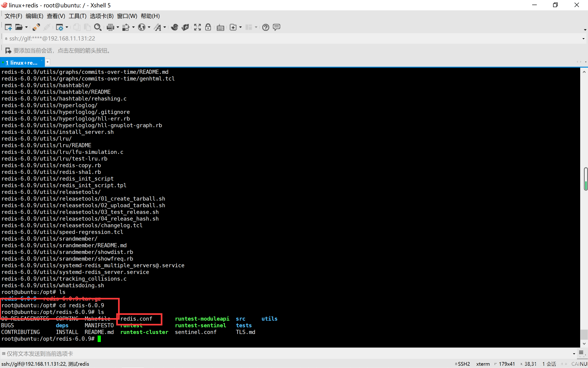The height and width of the screenshot is (368, 588).
Task: Expand the color scheme dropdown arrow
Action: coord(133,27)
